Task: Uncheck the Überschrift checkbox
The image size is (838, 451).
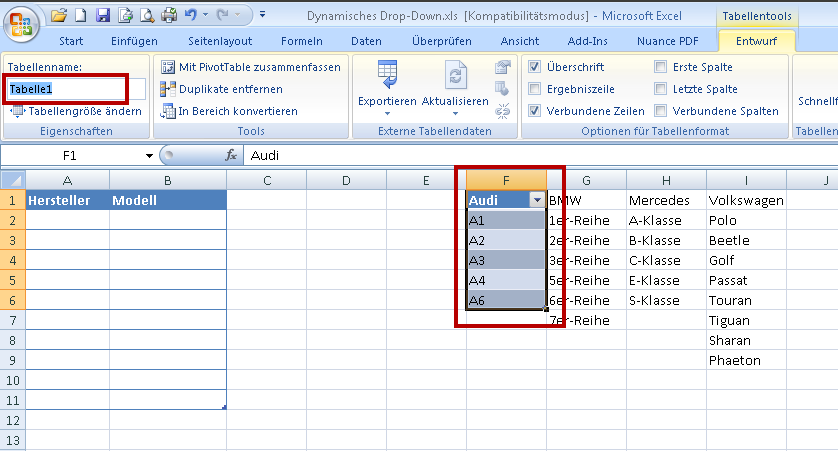Action: pos(534,67)
